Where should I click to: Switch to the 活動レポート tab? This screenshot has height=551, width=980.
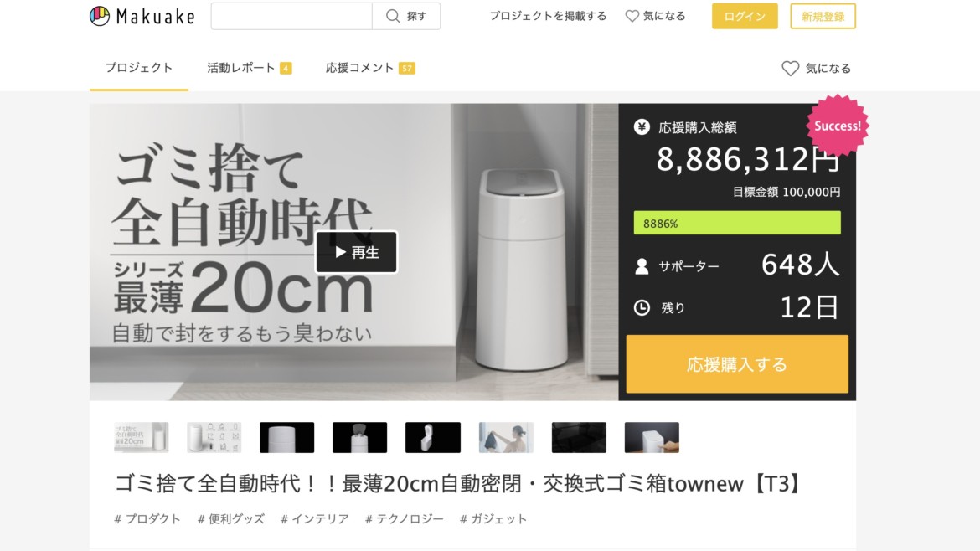(x=250, y=68)
